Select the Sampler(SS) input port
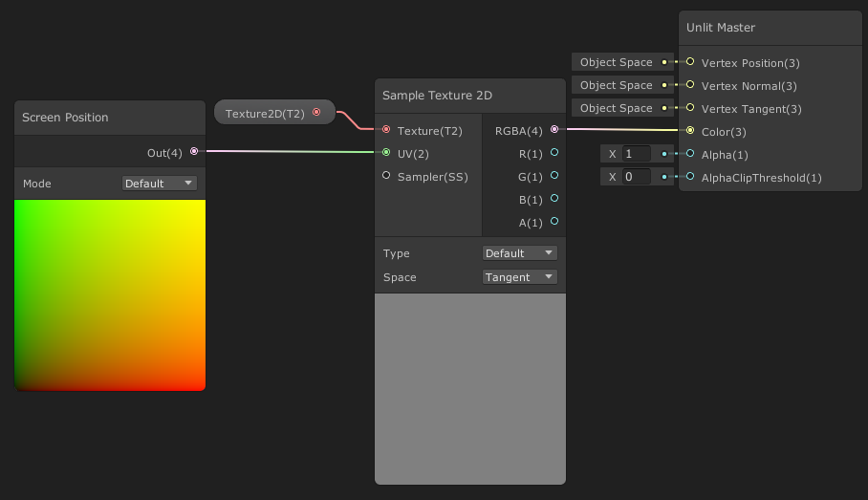This screenshot has height=500, width=868. click(x=386, y=175)
